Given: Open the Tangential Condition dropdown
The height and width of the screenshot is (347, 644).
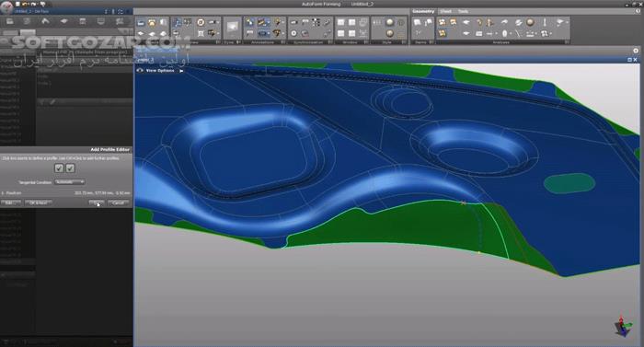Looking at the screenshot, I should click(x=69, y=181).
